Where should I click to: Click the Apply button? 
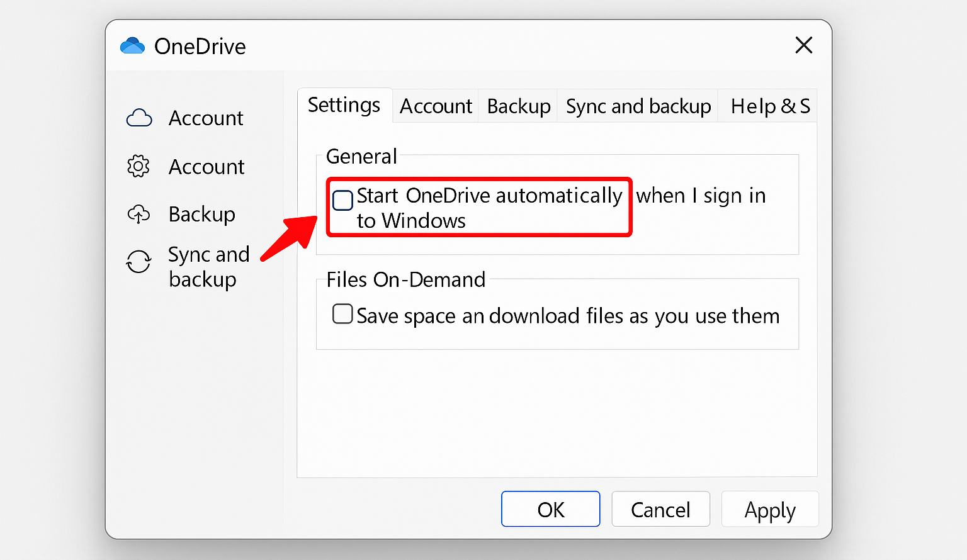pyautogui.click(x=770, y=509)
